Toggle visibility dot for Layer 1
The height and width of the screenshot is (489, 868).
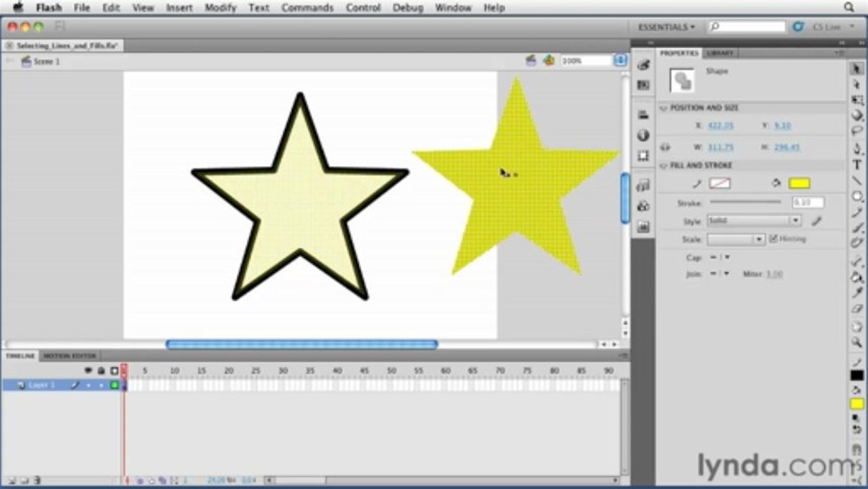click(x=88, y=385)
